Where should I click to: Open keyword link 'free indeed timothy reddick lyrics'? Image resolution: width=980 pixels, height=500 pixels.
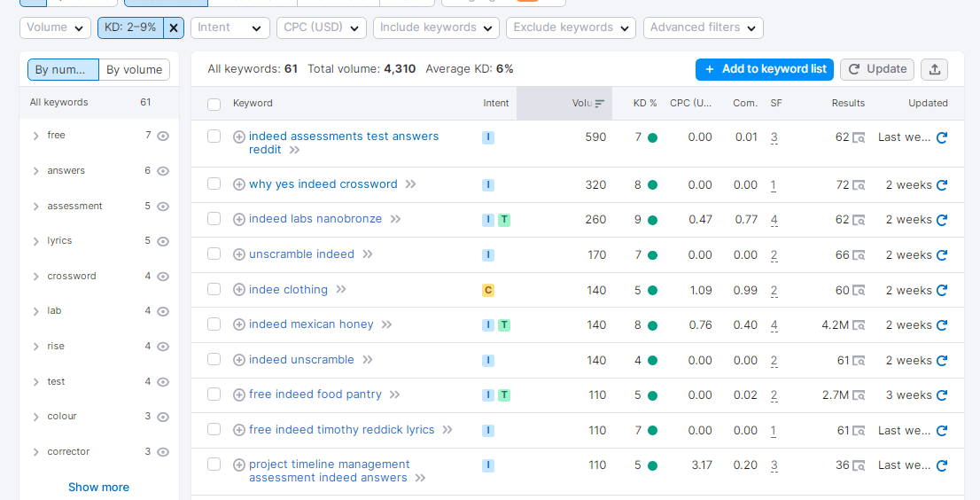tap(341, 429)
